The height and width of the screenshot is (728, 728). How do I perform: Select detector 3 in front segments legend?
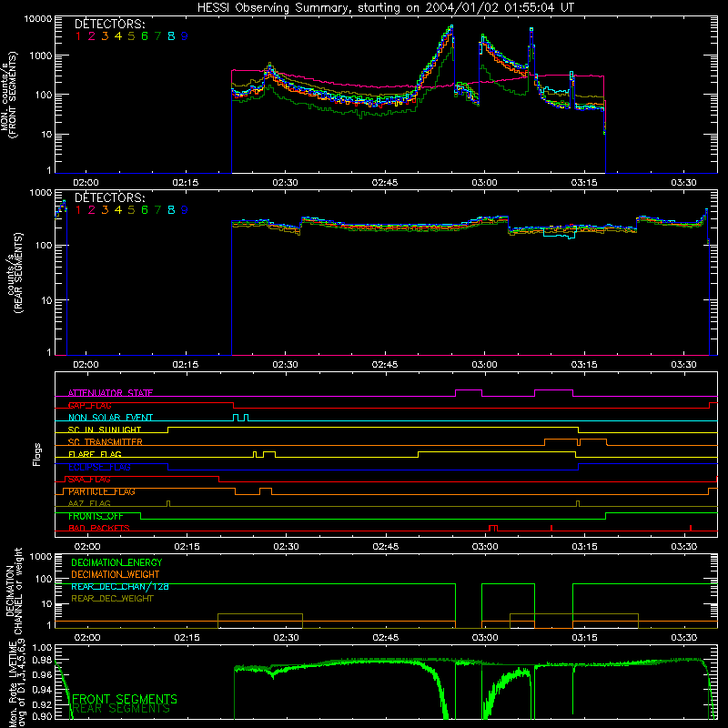coord(105,35)
